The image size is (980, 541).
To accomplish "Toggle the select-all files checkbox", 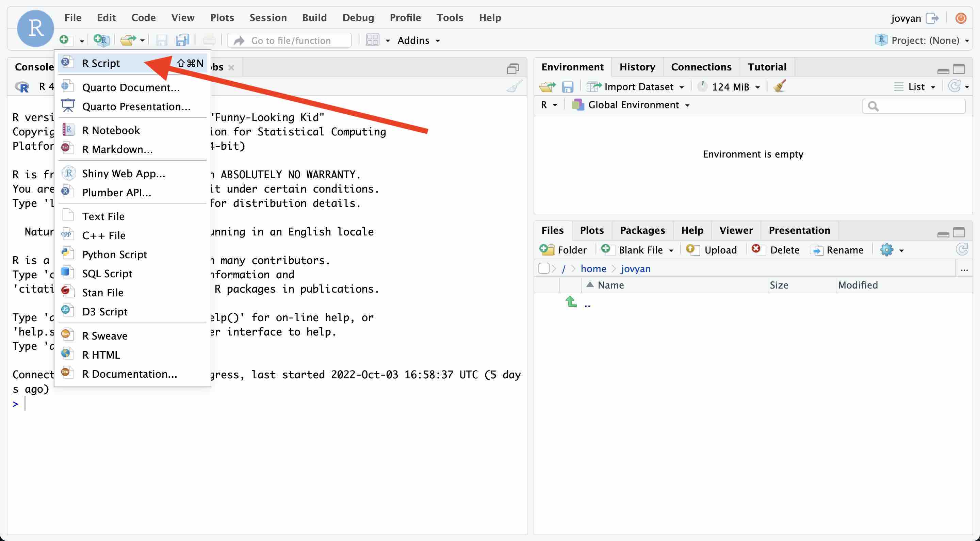I will (544, 268).
